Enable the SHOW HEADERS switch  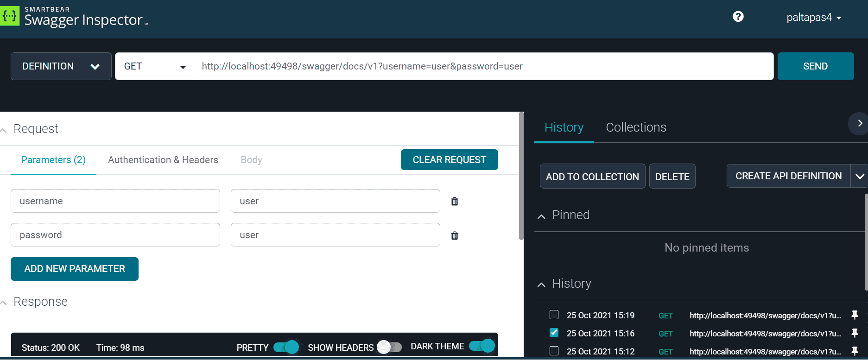coord(389,347)
